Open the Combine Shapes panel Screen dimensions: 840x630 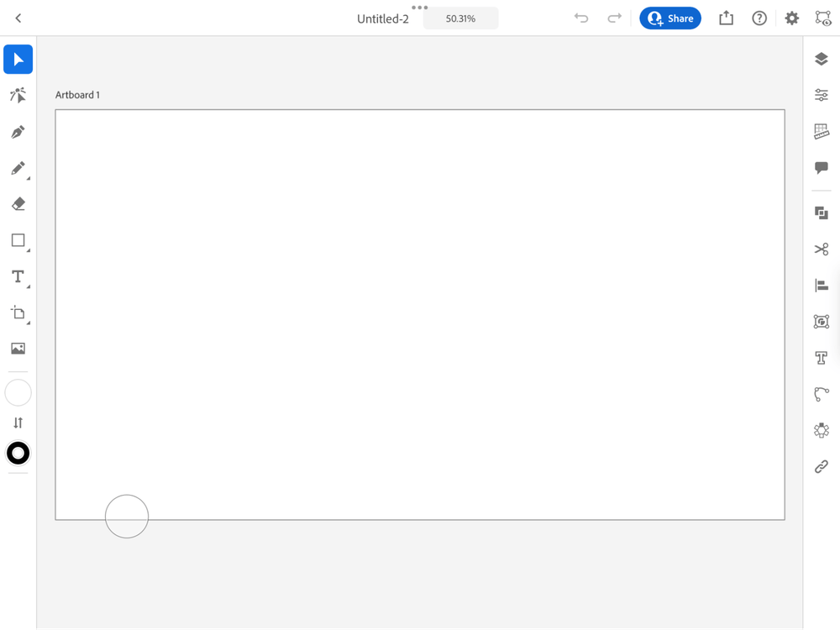point(822,213)
